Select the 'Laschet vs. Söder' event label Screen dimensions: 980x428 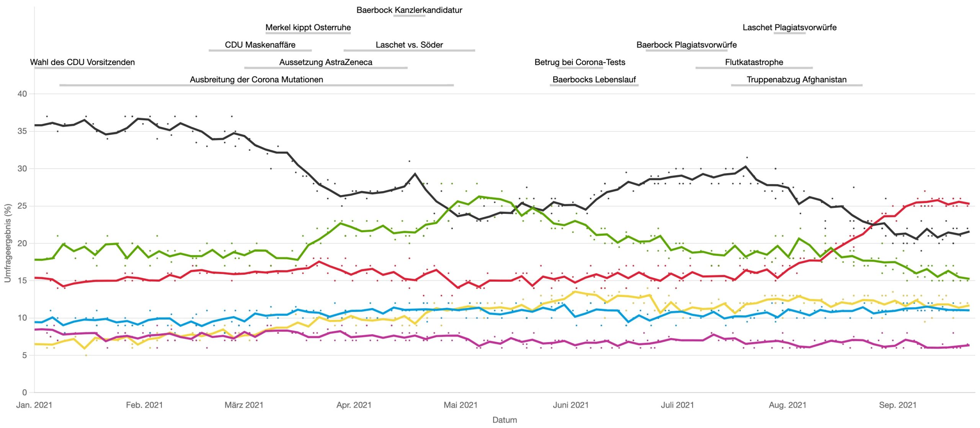click(409, 44)
